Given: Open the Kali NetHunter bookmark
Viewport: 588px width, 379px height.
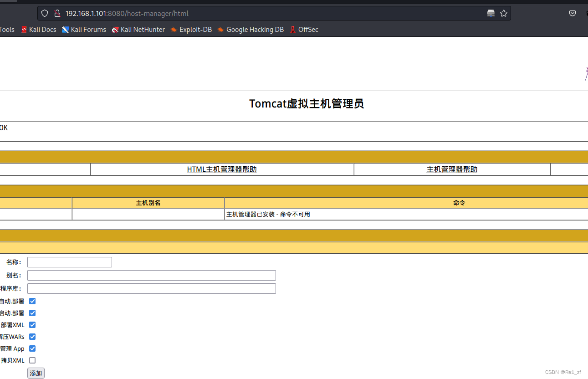Looking at the screenshot, I should pos(138,30).
